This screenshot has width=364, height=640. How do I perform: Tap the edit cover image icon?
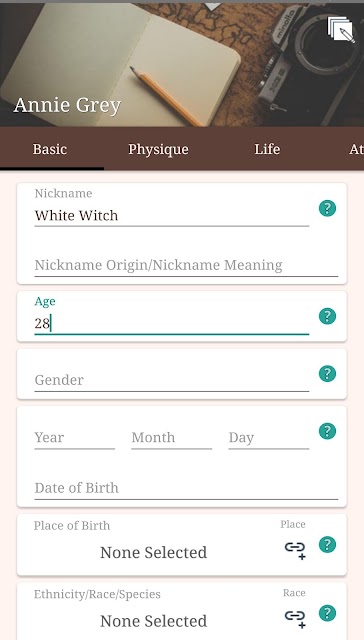point(341,29)
